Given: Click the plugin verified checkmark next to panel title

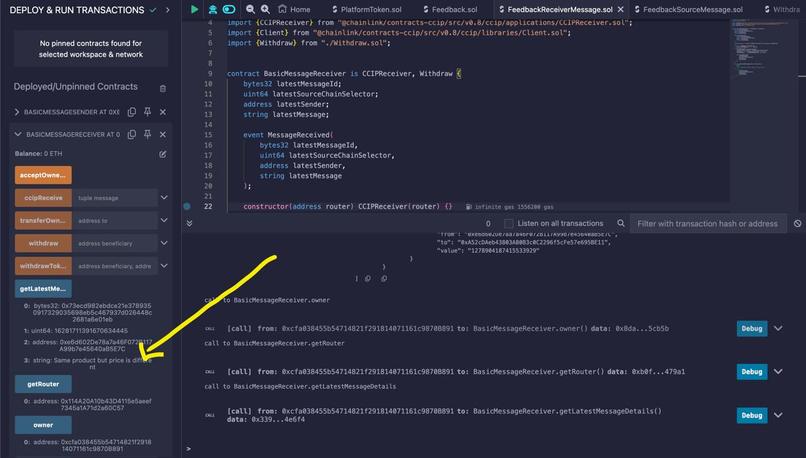Looking at the screenshot, I should tap(153, 10).
